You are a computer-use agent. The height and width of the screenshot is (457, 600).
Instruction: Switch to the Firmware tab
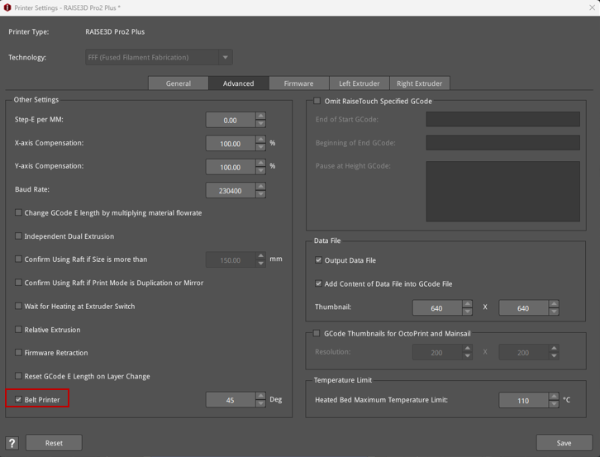[299, 83]
